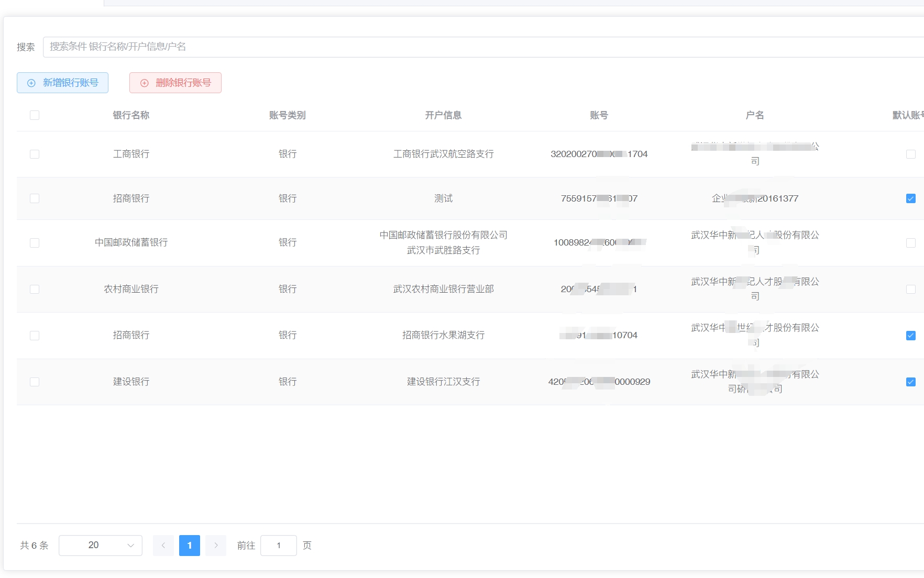Viewport: 924px width, 578px height.
Task: Click the icon in 删除银行账号 button
Action: pos(145,83)
